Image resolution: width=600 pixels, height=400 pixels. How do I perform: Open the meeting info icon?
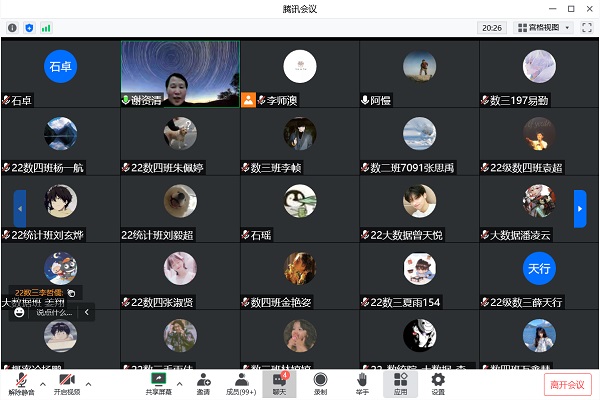coord(12,28)
